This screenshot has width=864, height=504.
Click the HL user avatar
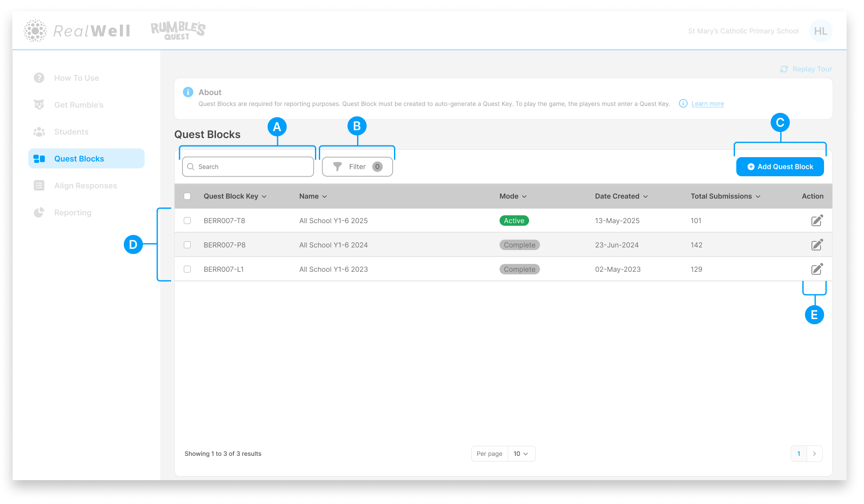click(x=821, y=31)
